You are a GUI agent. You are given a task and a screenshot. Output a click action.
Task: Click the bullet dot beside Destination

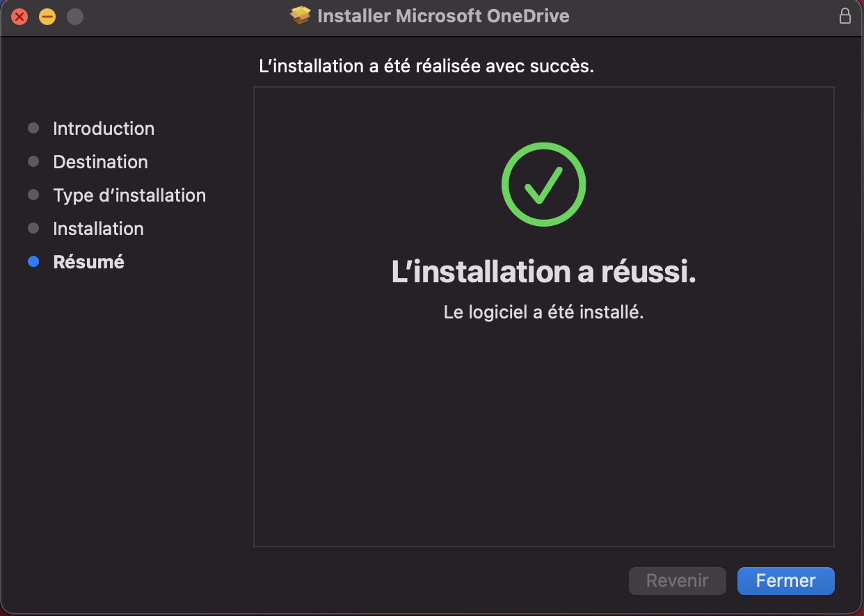(x=33, y=162)
